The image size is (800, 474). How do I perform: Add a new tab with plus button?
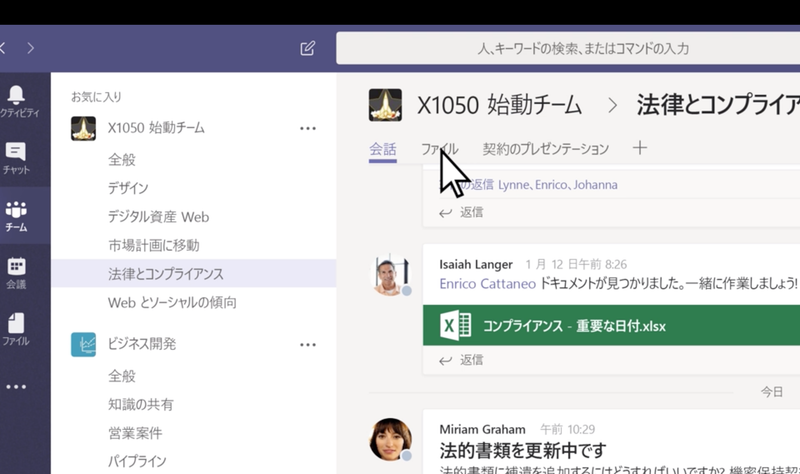tap(641, 148)
